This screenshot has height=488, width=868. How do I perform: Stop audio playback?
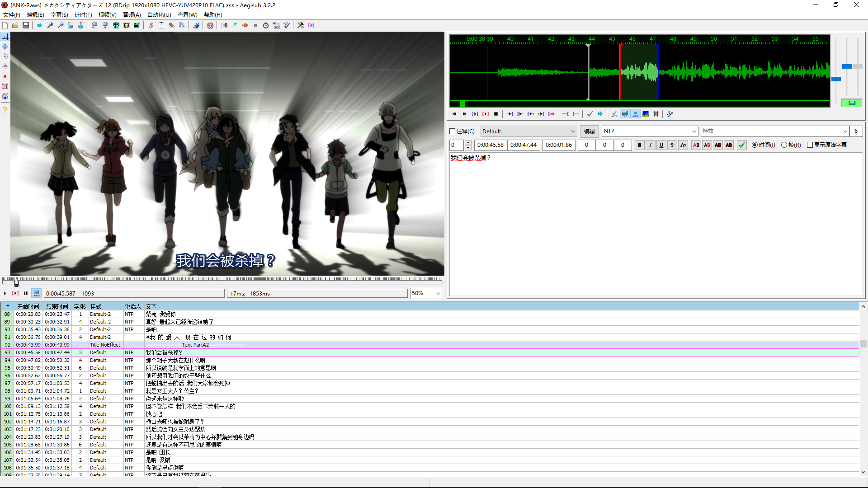pos(496,114)
